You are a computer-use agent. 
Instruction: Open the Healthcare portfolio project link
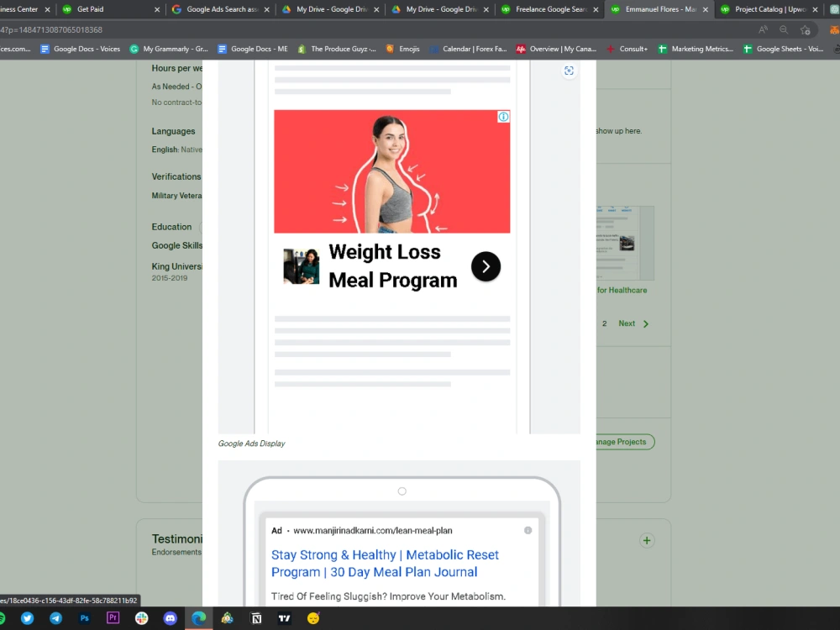coord(622,291)
